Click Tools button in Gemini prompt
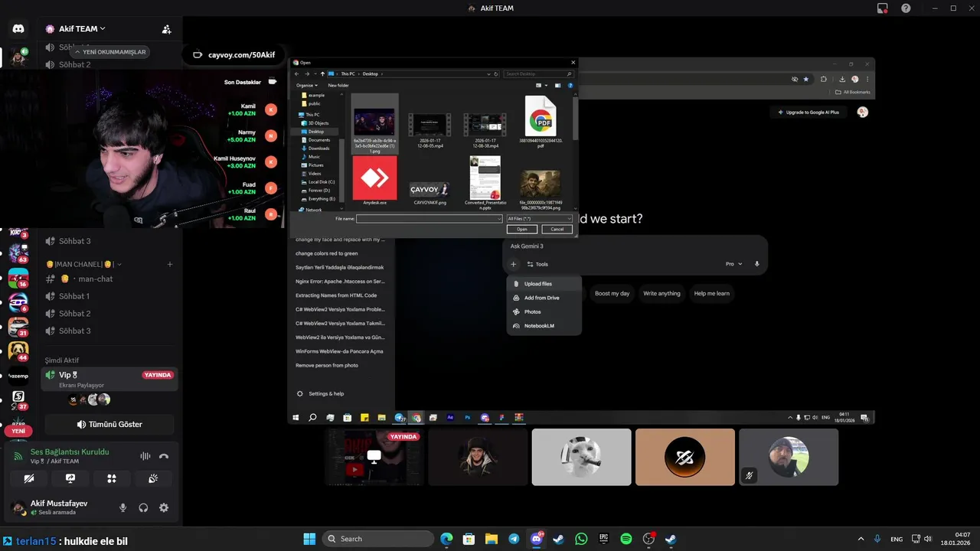This screenshot has height=551, width=980. [537, 264]
